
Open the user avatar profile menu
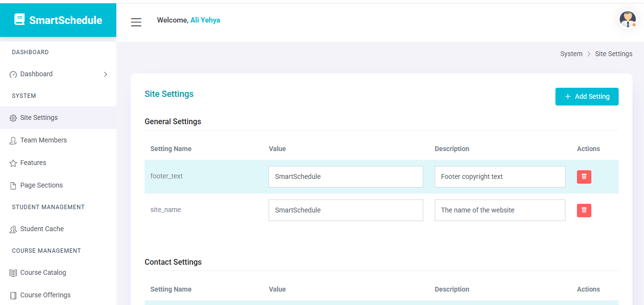tap(627, 20)
